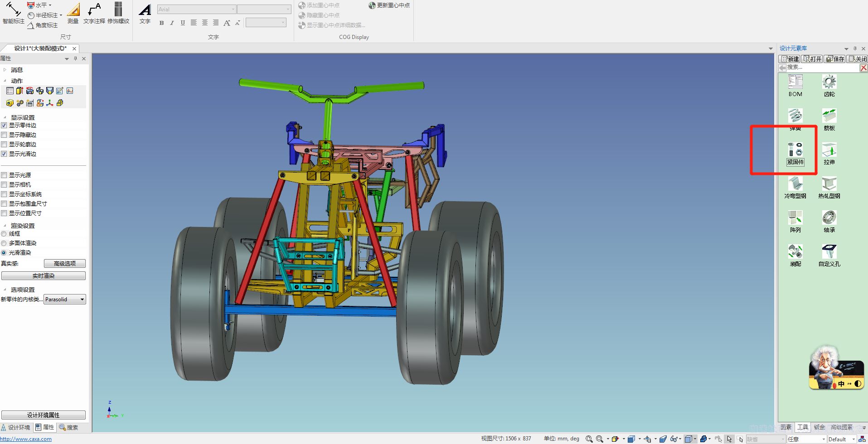This screenshot has width=868, height=444.
Task: Click the 设计环境属性 button
Action: [44, 415]
